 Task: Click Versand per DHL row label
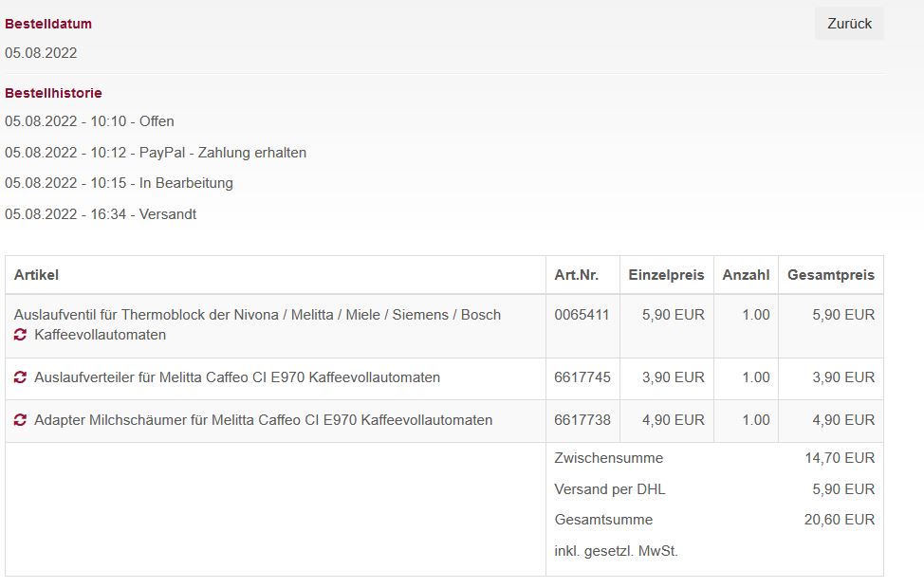coord(610,489)
